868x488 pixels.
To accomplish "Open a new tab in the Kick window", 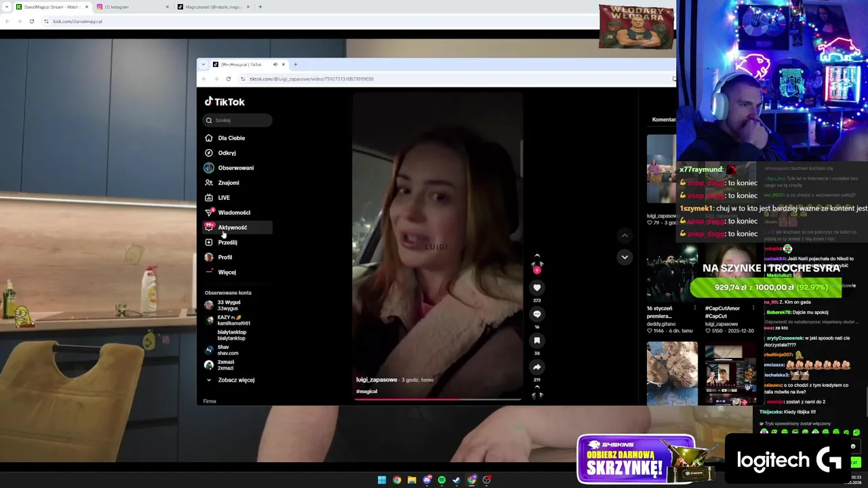I will click(260, 7).
